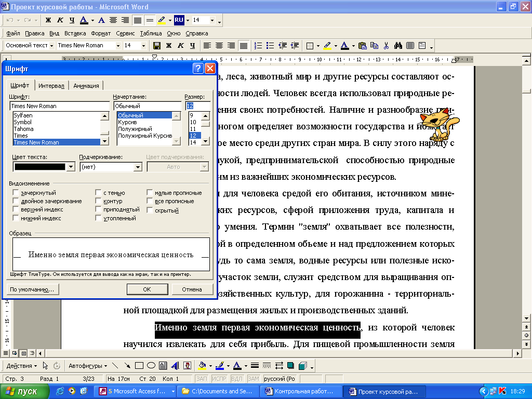Screen dimensions: 532x399
Task: Click the Copy icon
Action: tap(374, 46)
